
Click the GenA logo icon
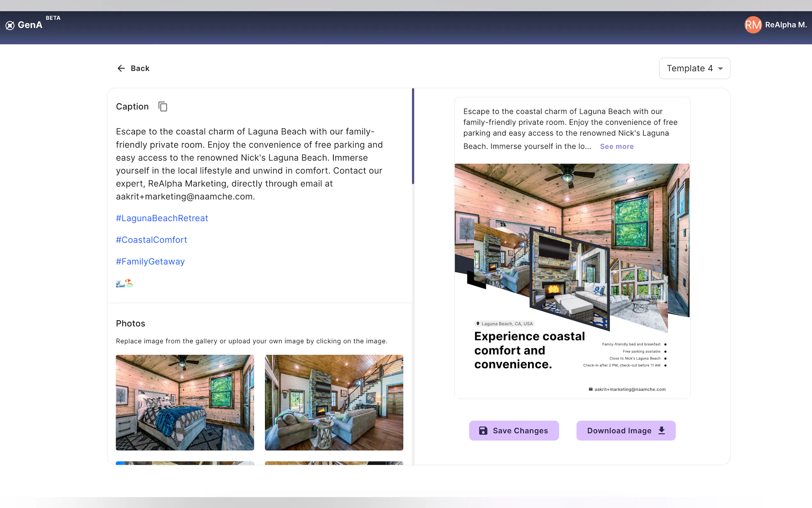click(x=10, y=25)
